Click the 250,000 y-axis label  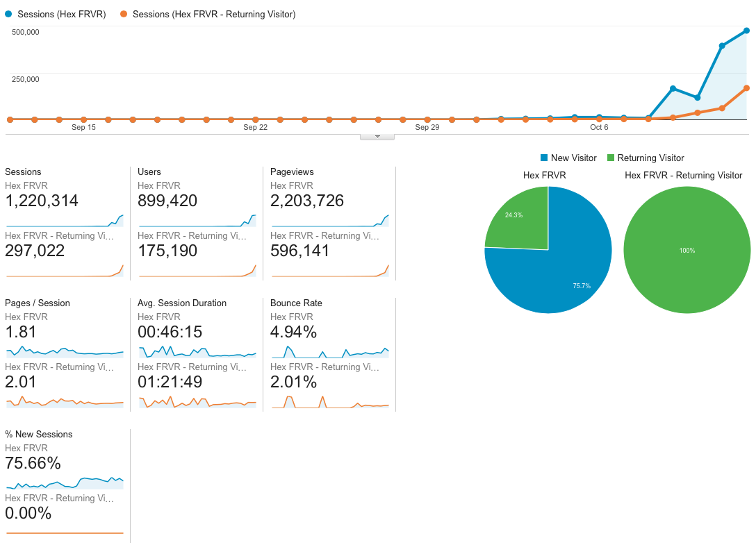[x=26, y=79]
